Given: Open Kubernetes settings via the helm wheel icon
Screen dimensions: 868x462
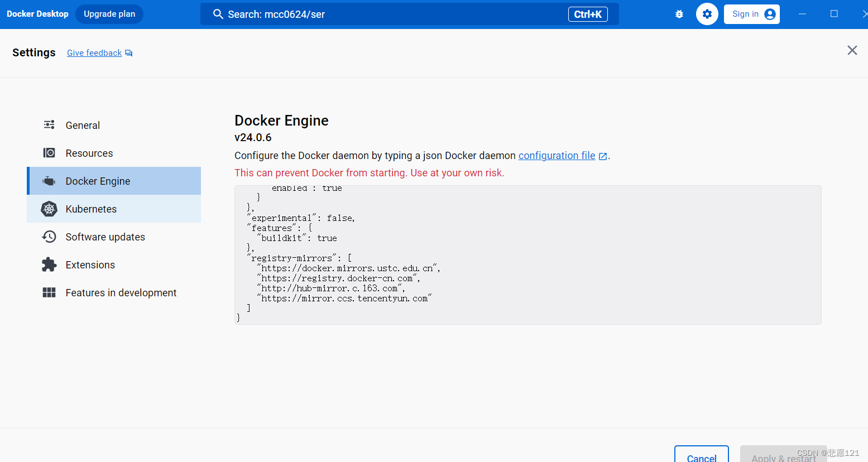Looking at the screenshot, I should 49,209.
